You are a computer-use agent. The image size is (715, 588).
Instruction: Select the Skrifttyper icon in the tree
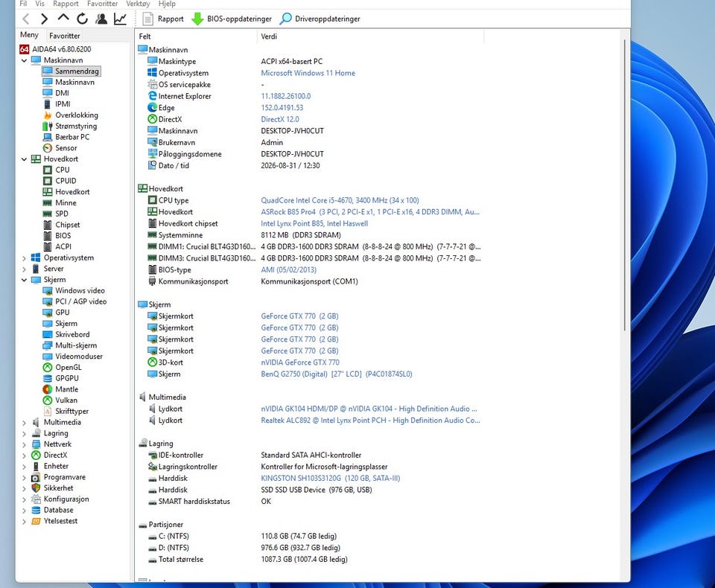(48, 411)
